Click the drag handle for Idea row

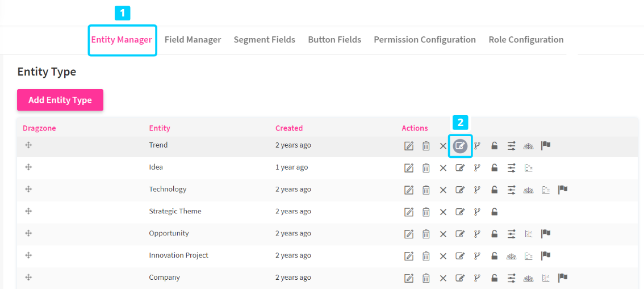(x=28, y=167)
